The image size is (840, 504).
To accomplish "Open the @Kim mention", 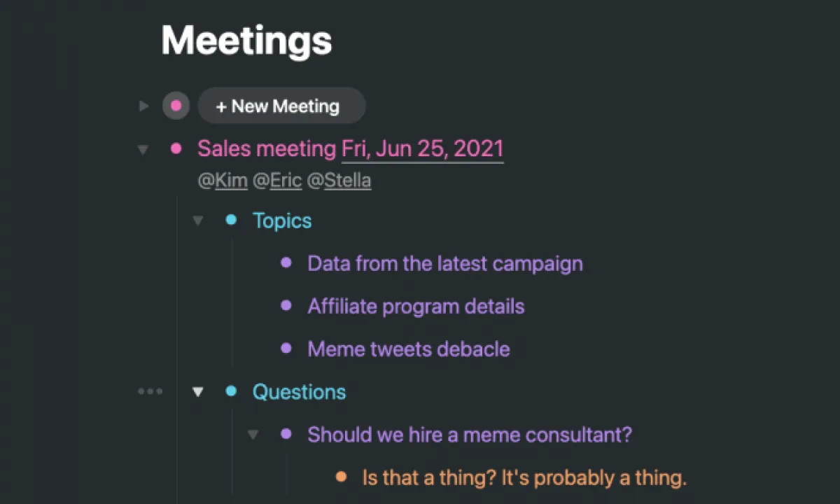I will 223,181.
